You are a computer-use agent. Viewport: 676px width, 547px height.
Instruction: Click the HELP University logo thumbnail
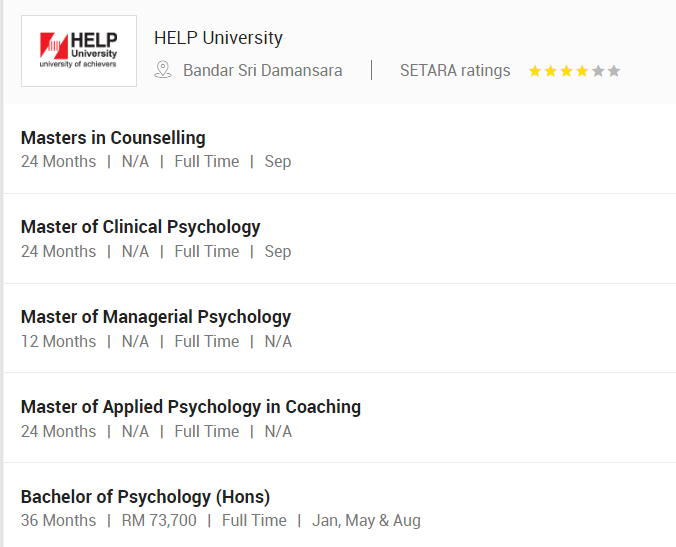(79, 51)
